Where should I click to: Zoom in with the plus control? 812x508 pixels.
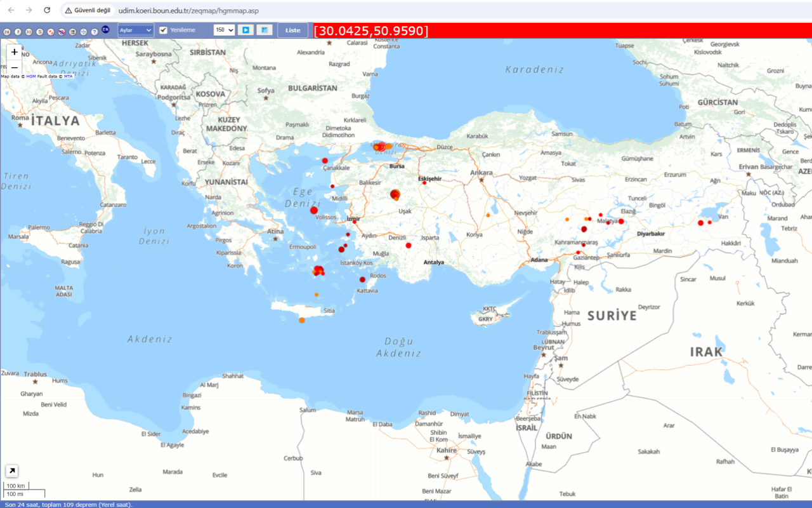click(14, 52)
